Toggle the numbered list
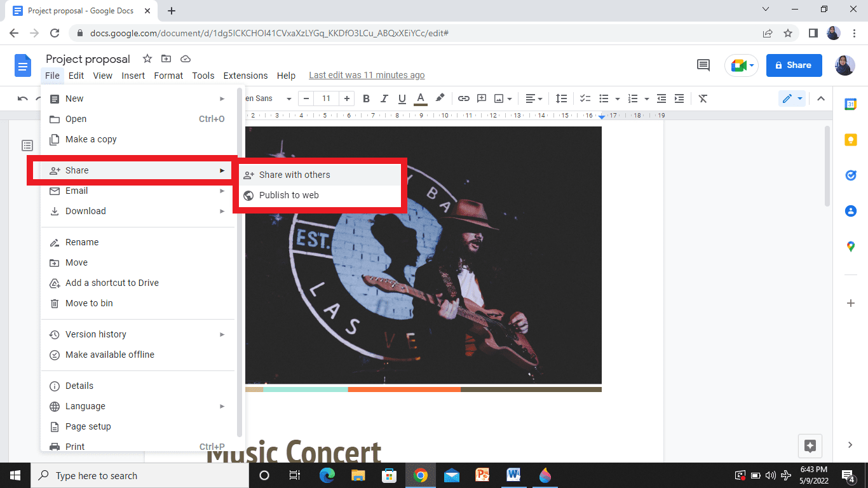 [x=633, y=98]
